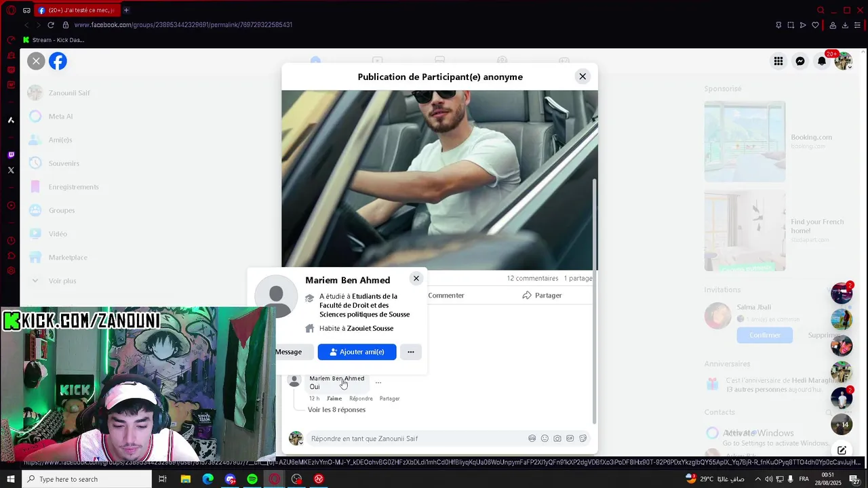Open a new browser tab
Viewport: 868px width, 488px height.
click(126, 10)
